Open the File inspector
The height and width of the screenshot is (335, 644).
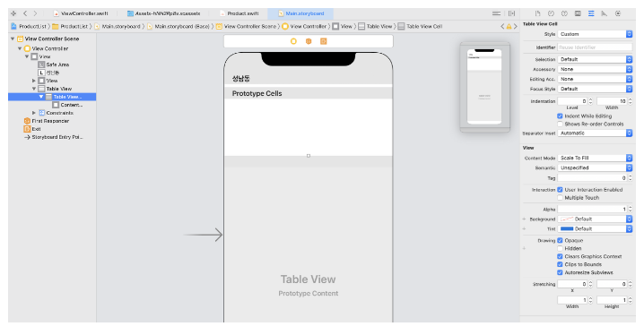pos(538,13)
